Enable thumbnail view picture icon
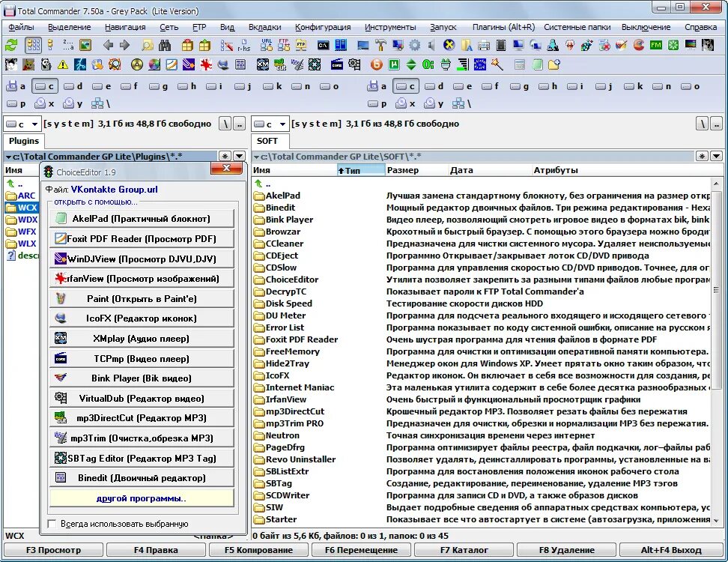Image resolution: width=728 pixels, height=562 pixels. (85, 45)
